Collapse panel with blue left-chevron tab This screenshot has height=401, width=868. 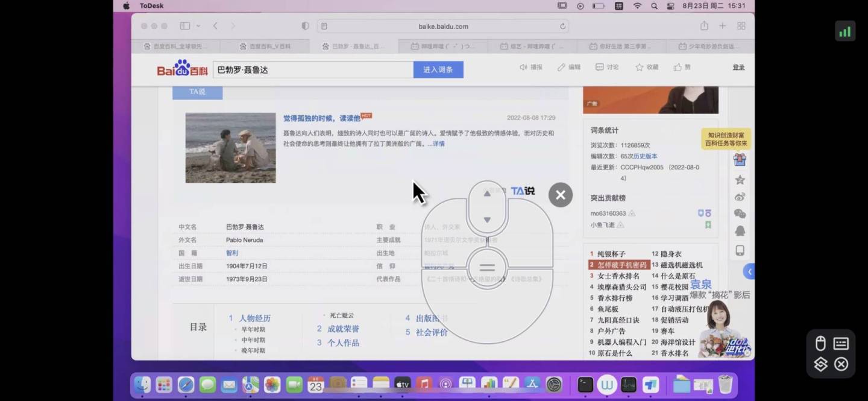point(749,272)
